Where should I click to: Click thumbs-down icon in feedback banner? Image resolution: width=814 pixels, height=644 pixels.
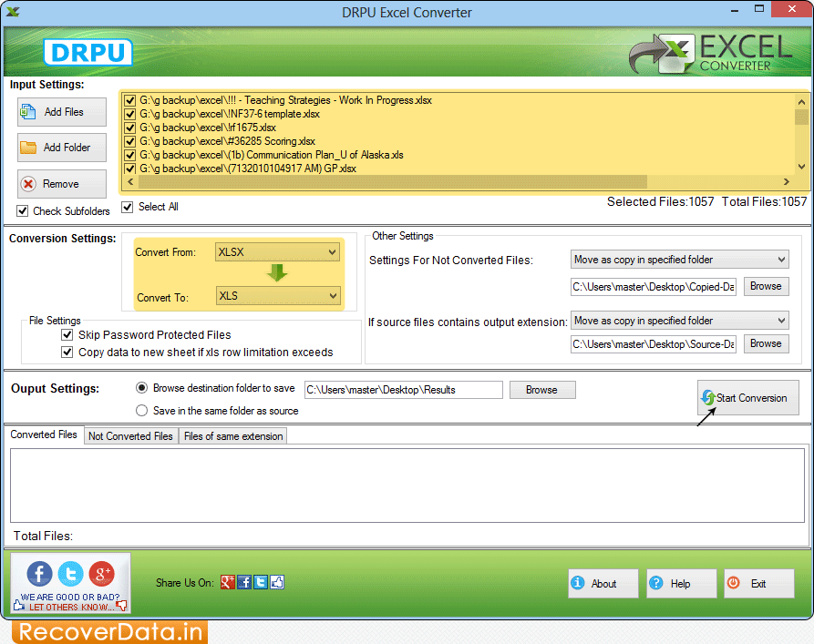coord(121,606)
